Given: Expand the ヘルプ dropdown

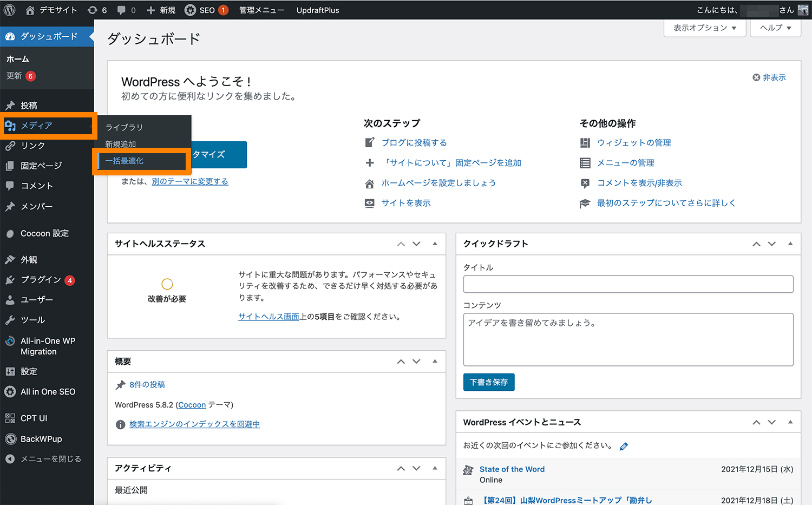Looking at the screenshot, I should pyautogui.click(x=775, y=28).
